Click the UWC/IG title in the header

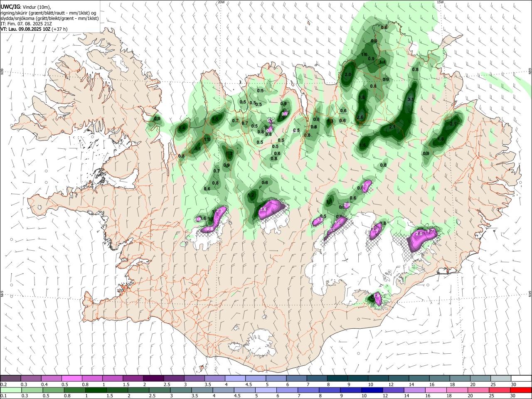click(10, 7)
